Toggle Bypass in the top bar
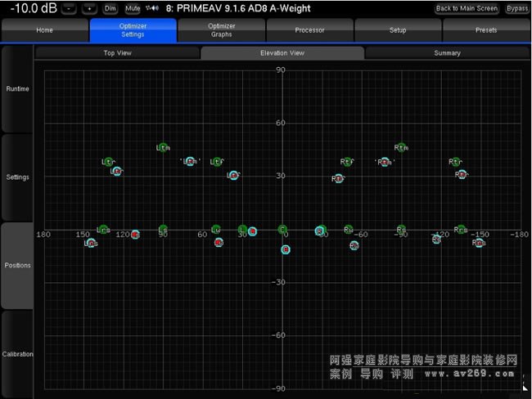 [x=516, y=8]
